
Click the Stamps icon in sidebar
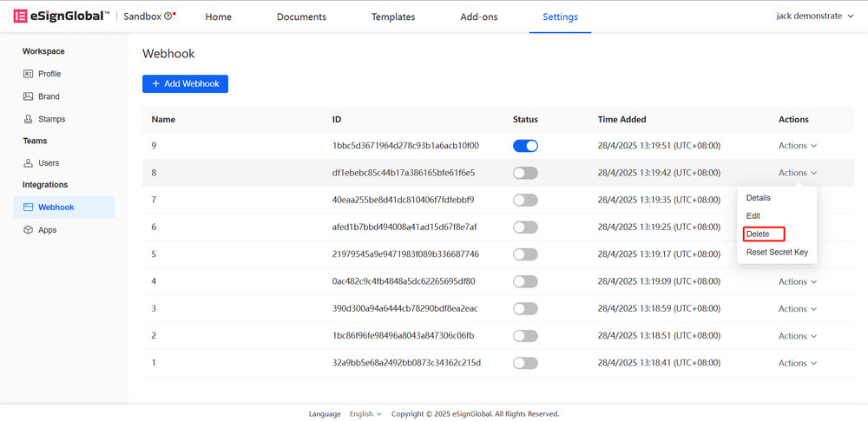[x=28, y=119]
